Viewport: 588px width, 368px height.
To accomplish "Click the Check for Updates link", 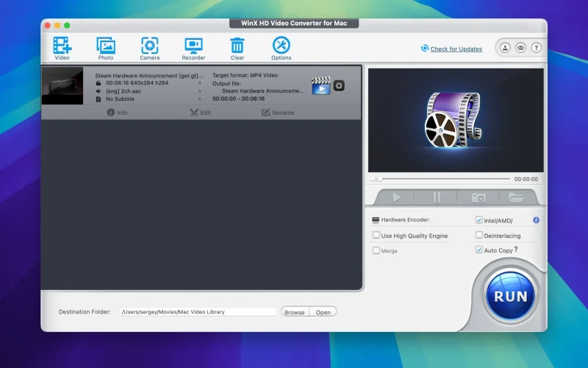I will [456, 49].
